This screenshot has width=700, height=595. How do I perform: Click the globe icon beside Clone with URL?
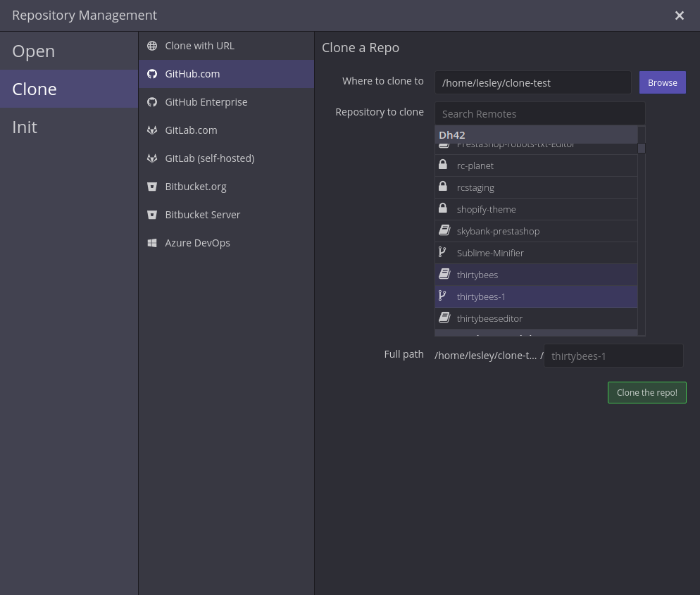coord(152,46)
